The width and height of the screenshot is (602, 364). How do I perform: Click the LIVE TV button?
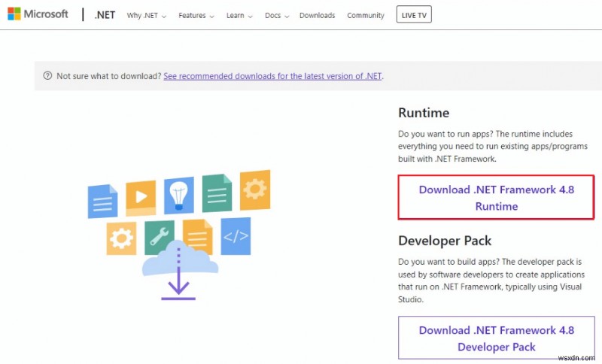click(414, 14)
